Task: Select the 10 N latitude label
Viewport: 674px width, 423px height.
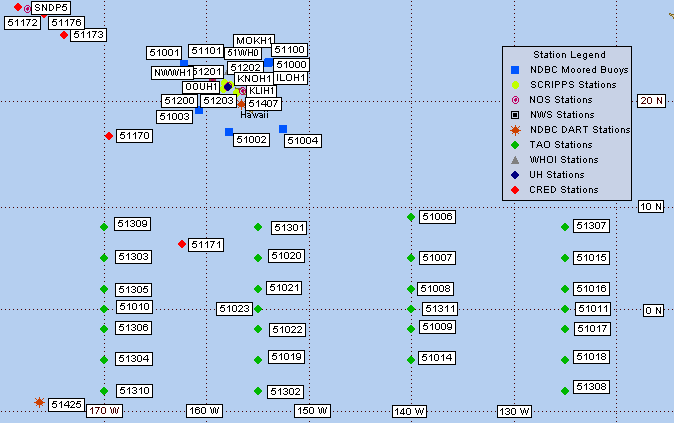Action: click(x=651, y=207)
